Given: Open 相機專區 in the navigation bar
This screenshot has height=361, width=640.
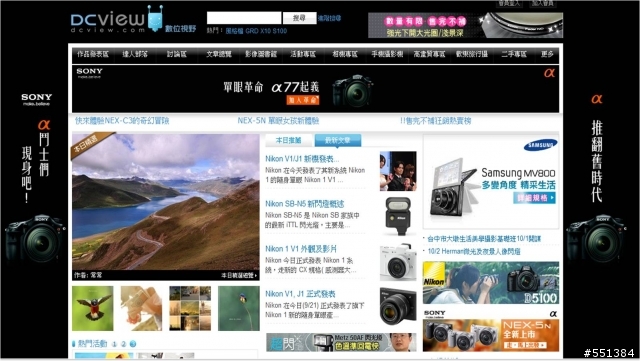Looking at the screenshot, I should [x=345, y=54].
